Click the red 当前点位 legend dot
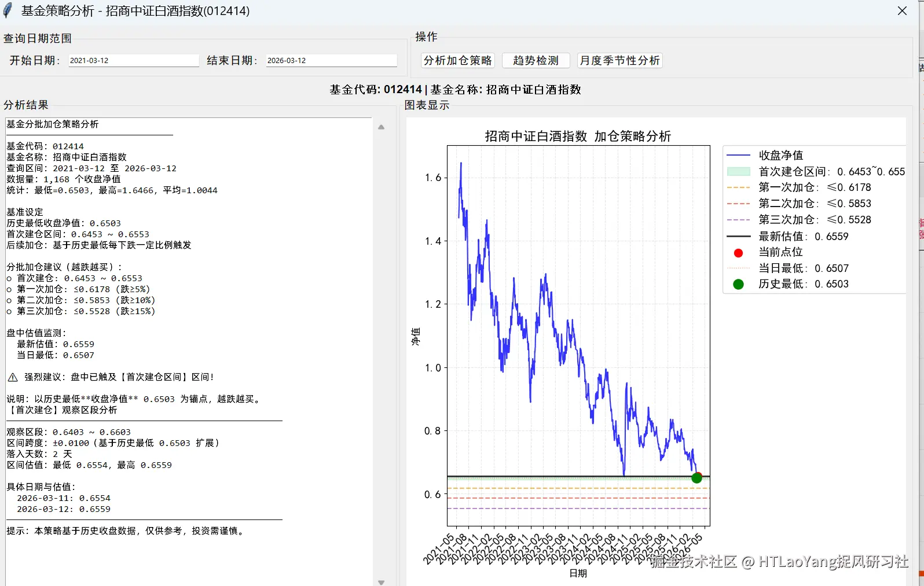The width and height of the screenshot is (924, 586). pos(738,253)
